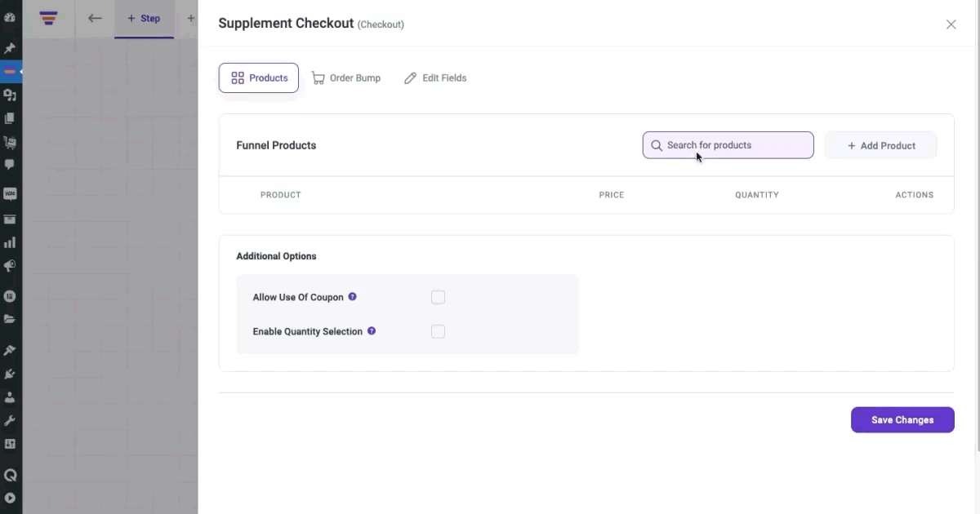Open Templates folder icon in sidebar

tap(10, 319)
